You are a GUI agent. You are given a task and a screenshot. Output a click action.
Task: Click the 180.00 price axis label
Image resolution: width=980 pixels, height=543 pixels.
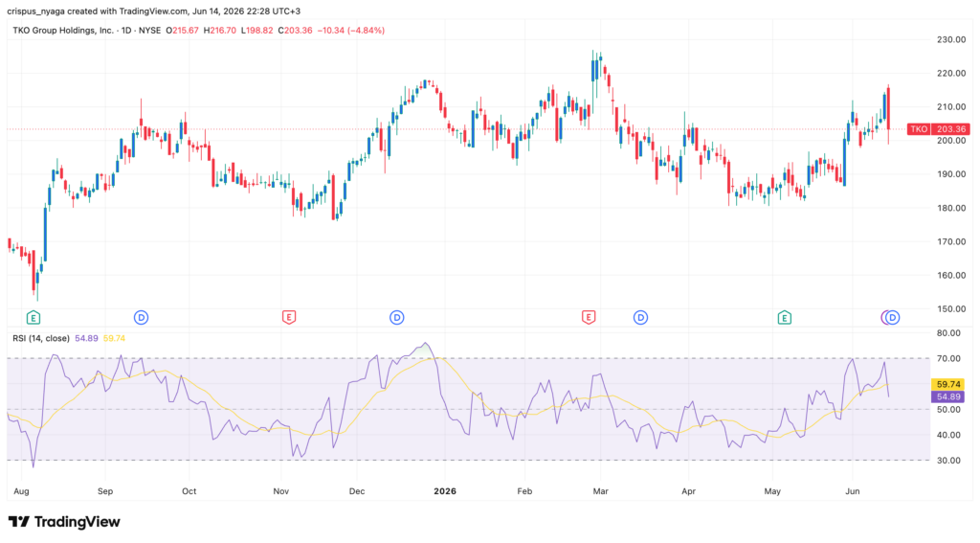pyautogui.click(x=951, y=208)
